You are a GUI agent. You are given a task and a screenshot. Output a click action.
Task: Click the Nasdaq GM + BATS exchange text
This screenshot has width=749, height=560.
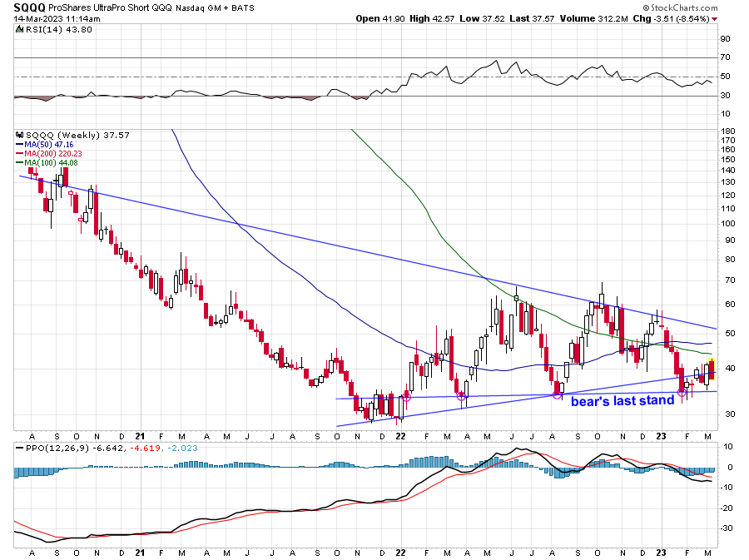[215, 8]
